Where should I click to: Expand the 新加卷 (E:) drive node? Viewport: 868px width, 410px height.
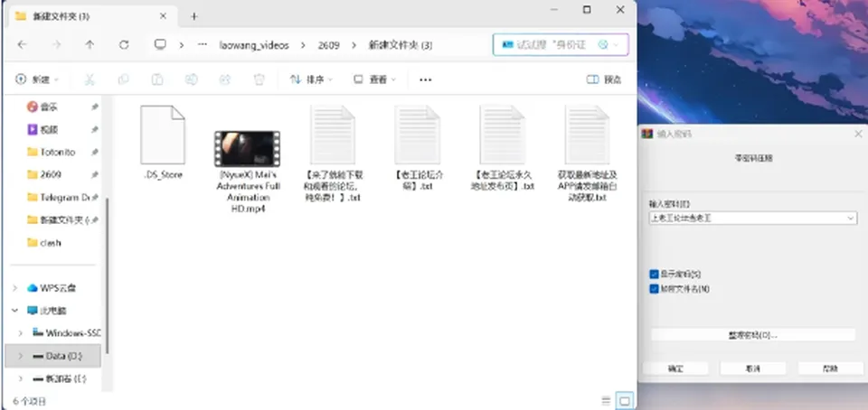pyautogui.click(x=21, y=379)
